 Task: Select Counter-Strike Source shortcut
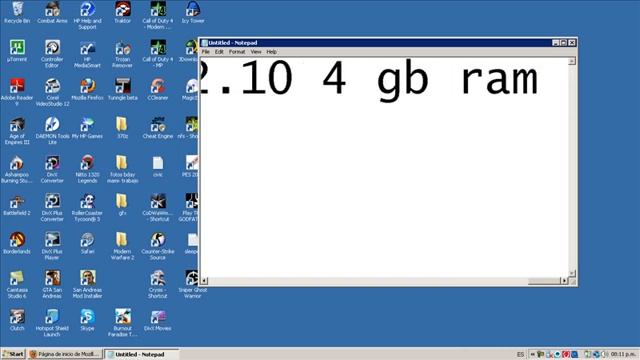point(158,246)
